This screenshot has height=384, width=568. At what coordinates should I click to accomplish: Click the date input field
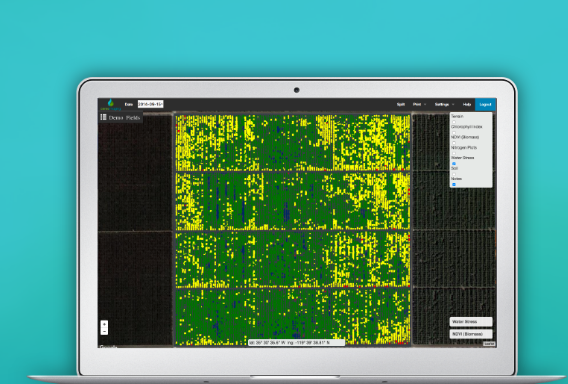[x=150, y=104]
